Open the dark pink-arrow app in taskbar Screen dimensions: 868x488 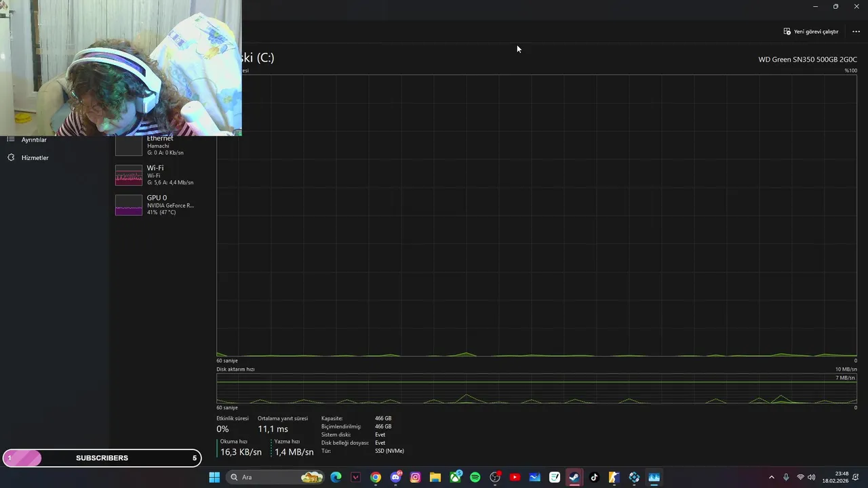[355, 477]
